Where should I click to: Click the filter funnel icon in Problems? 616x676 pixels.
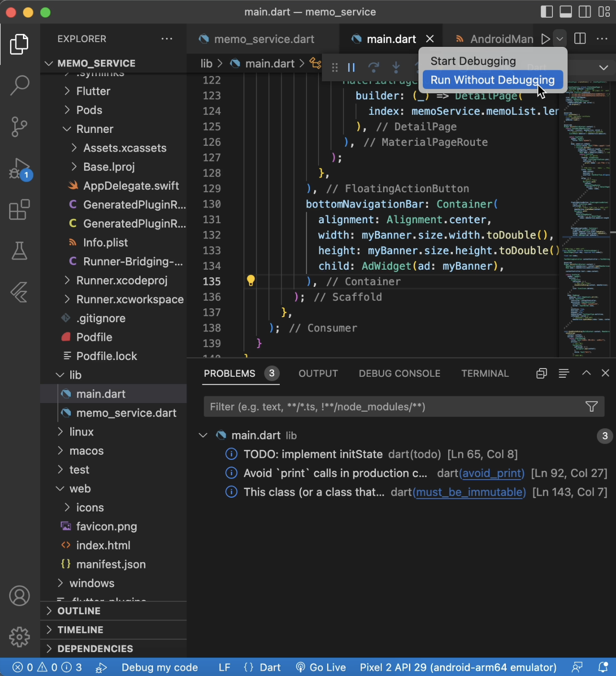coord(592,407)
